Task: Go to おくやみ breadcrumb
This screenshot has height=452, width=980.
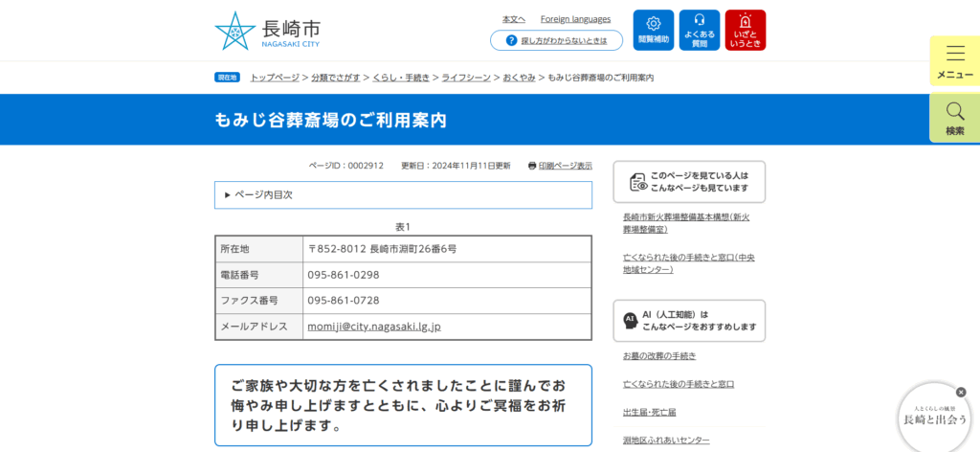Action: point(520,78)
